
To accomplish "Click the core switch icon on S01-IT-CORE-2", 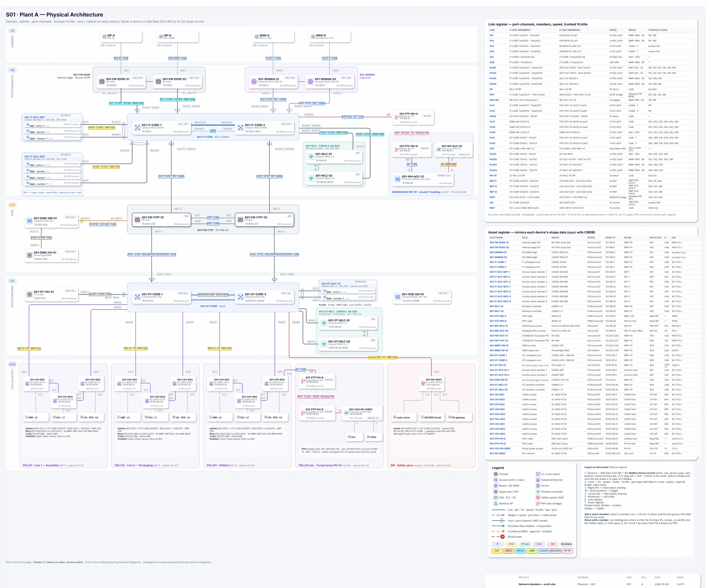I will coord(240,128).
